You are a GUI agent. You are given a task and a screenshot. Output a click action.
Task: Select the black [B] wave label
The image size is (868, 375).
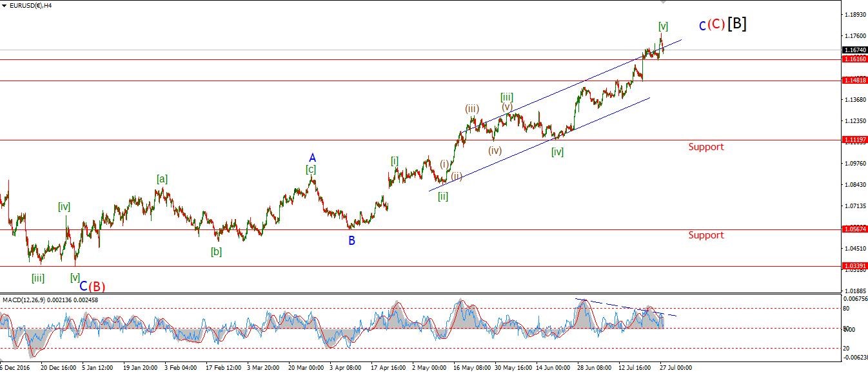737,24
